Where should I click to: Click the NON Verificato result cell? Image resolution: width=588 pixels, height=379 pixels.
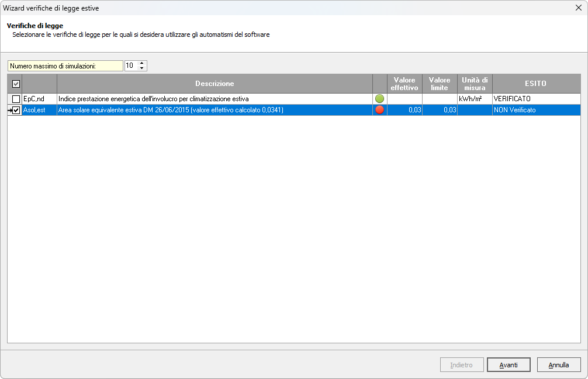point(536,110)
